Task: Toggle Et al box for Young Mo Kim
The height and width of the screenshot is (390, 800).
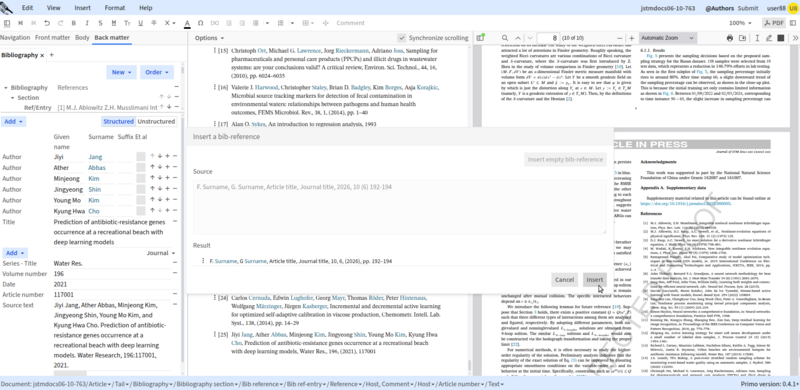Action: (140, 200)
